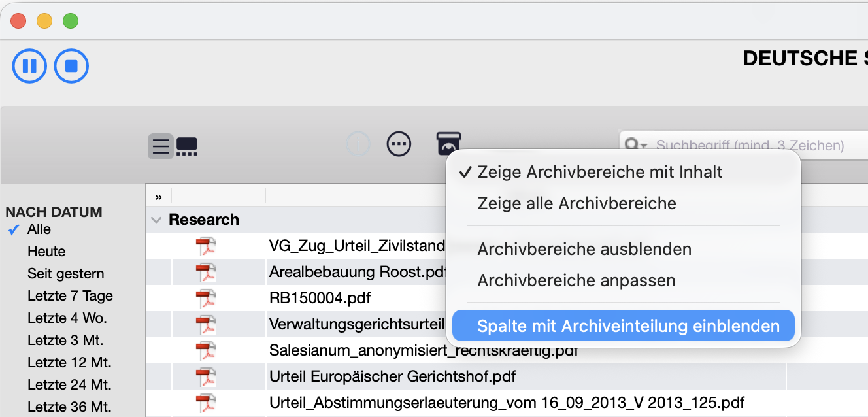Filter by Heute
The height and width of the screenshot is (417, 868).
click(46, 252)
